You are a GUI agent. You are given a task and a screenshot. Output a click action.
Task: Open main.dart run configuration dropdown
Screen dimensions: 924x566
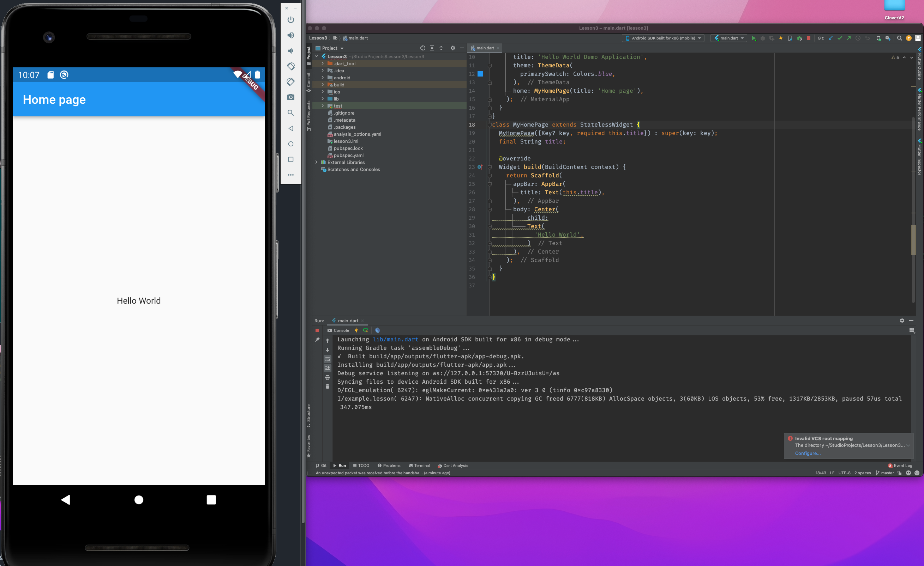728,38
